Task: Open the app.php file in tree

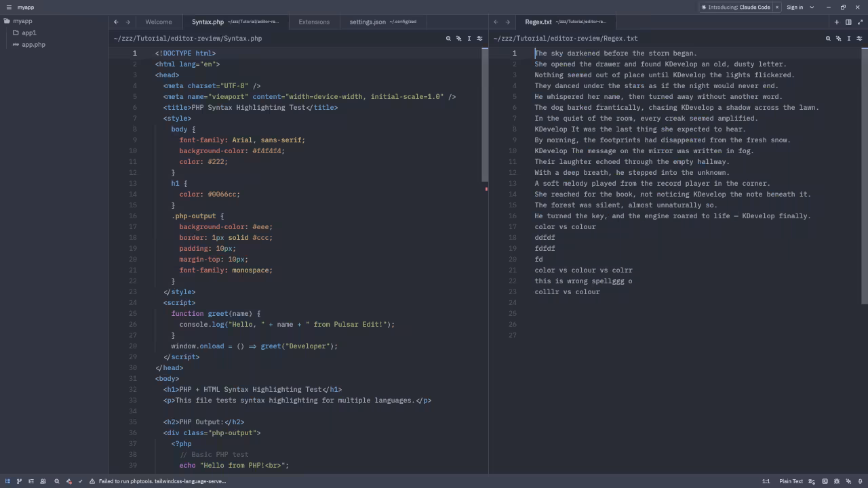Action: [x=33, y=45]
